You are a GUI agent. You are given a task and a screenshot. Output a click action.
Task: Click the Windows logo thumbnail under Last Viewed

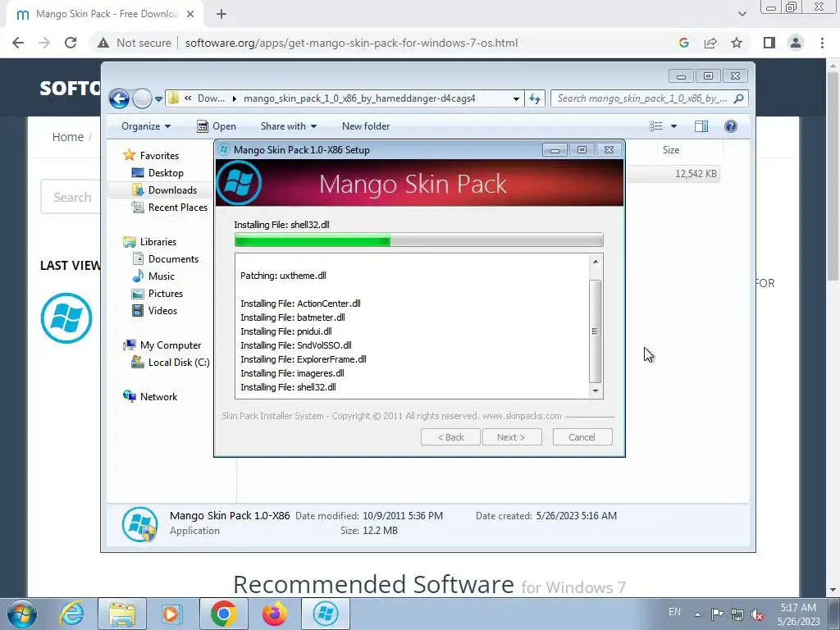pyautogui.click(x=66, y=317)
